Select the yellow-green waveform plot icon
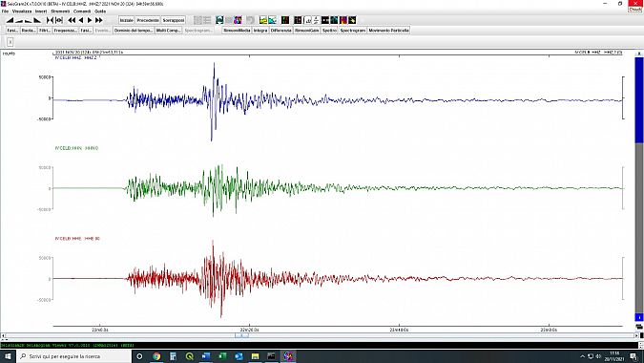 click(263, 20)
